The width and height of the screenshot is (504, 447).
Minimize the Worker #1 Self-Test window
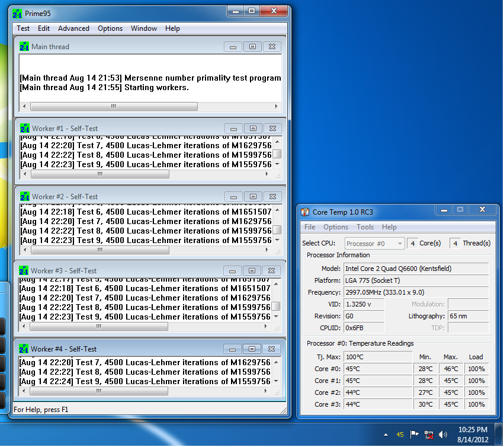(x=234, y=129)
